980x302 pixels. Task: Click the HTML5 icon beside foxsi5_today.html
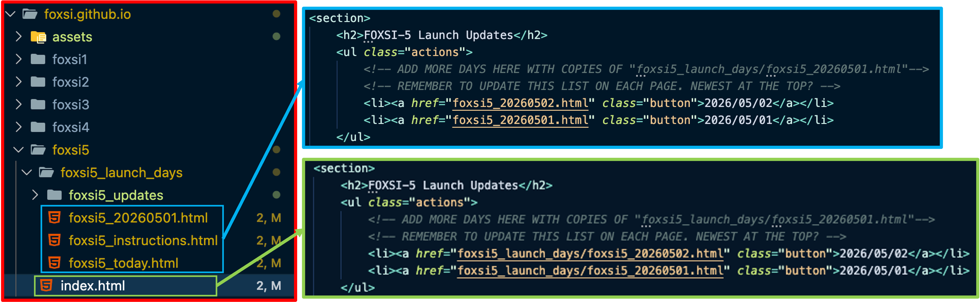point(54,263)
